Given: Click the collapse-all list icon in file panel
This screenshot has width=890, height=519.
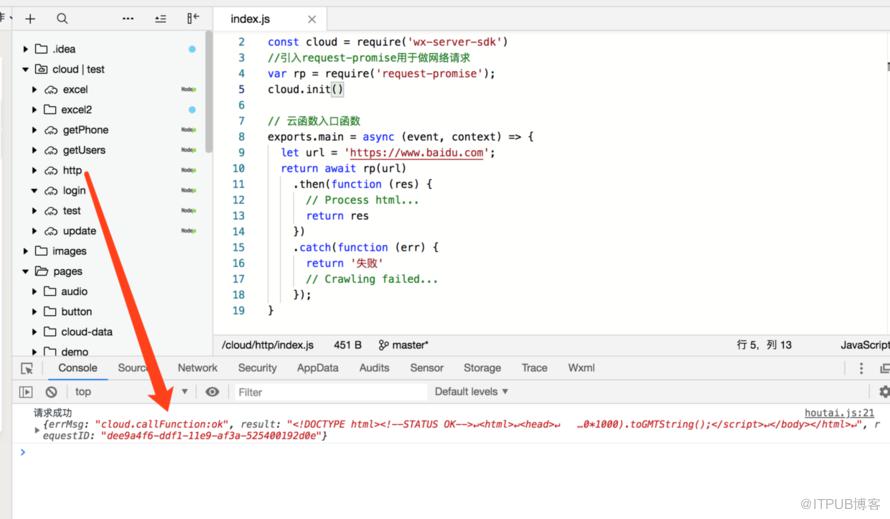Looking at the screenshot, I should click(161, 19).
